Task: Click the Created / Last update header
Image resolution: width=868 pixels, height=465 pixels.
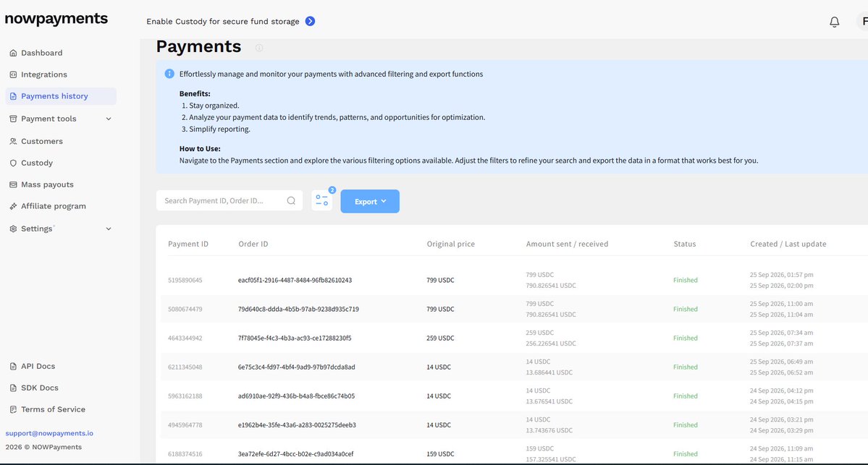Action: [x=788, y=244]
